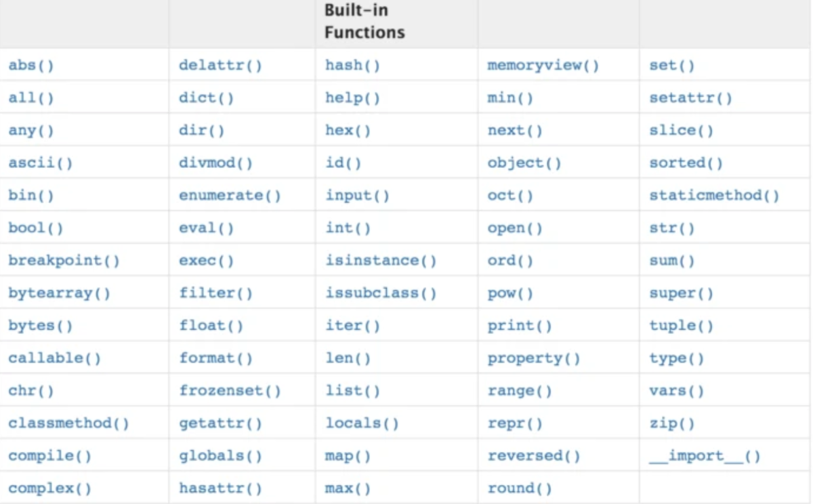Open the __import__() link
This screenshot has height=504, width=813.
pos(705,456)
